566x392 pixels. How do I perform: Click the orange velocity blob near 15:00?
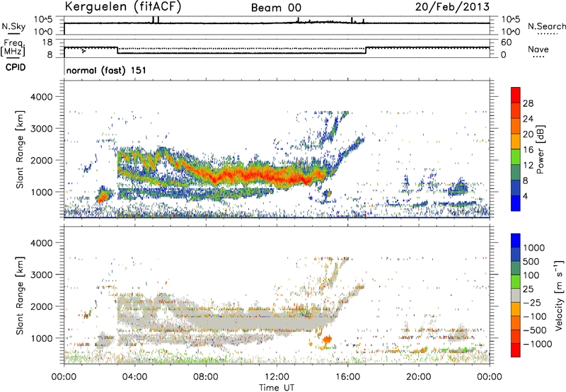327,340
